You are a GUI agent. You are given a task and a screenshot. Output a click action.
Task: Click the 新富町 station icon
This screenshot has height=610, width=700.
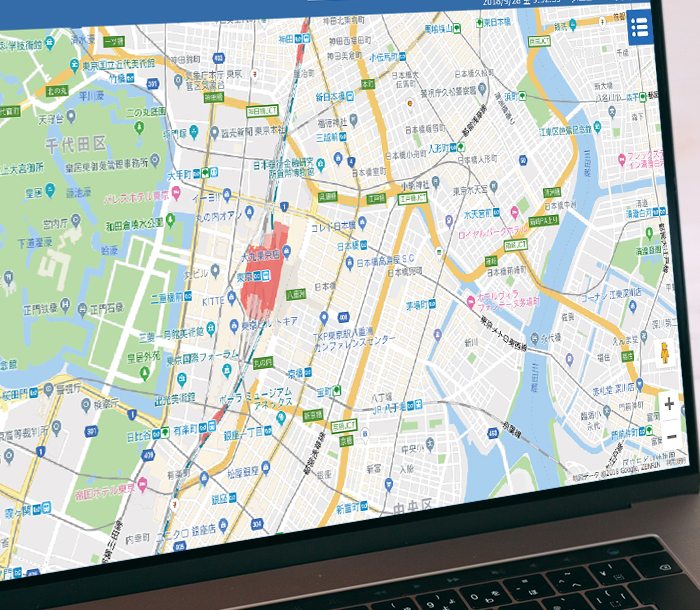point(364,506)
